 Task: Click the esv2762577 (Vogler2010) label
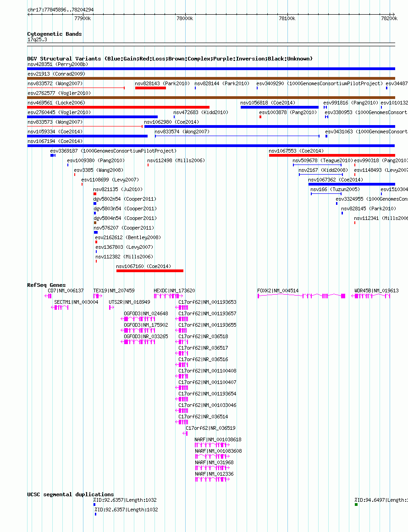pos(59,93)
